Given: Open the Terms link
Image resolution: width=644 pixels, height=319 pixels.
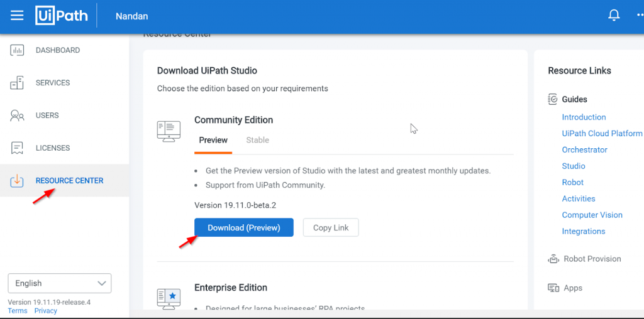Looking at the screenshot, I should (x=18, y=311).
